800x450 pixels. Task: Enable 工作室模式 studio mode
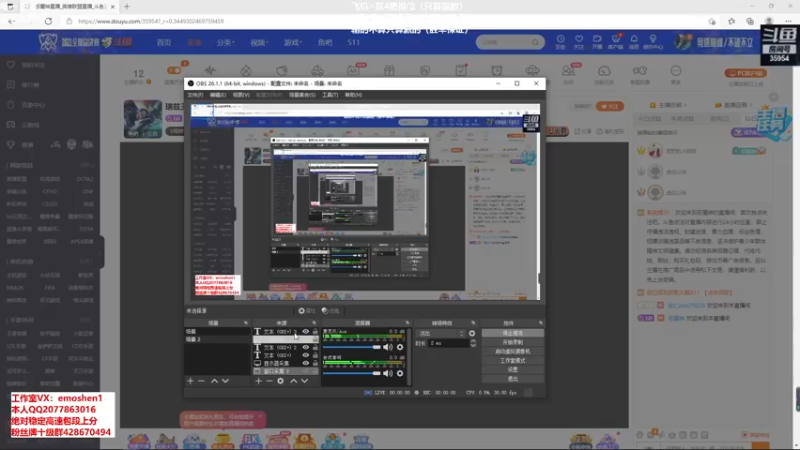pos(513,361)
